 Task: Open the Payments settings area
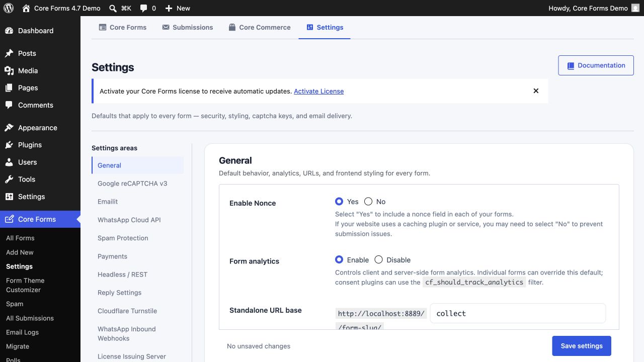138,256
